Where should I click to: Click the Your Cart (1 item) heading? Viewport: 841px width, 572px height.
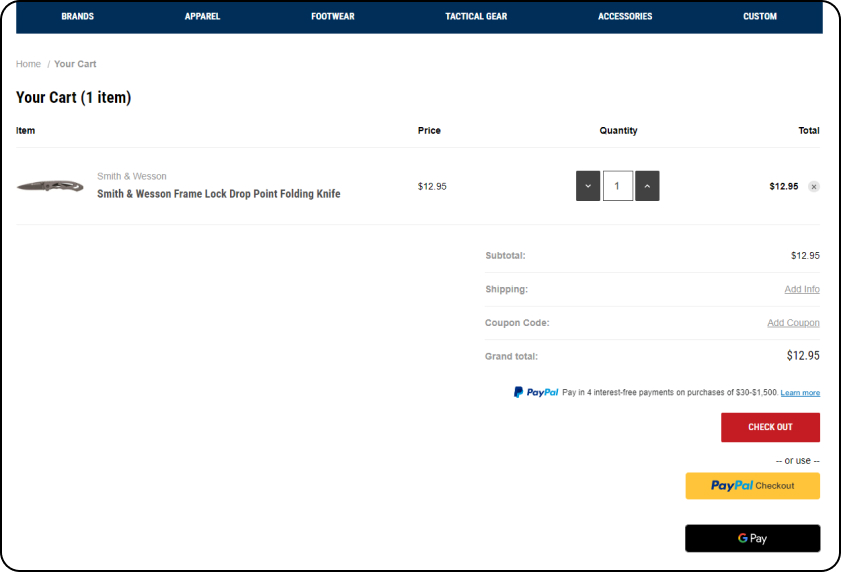click(x=73, y=97)
